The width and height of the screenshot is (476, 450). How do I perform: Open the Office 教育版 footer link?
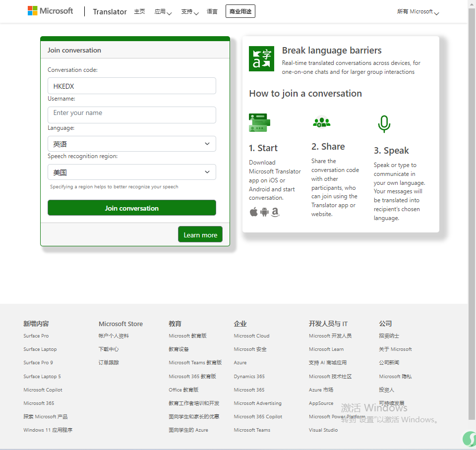point(183,390)
